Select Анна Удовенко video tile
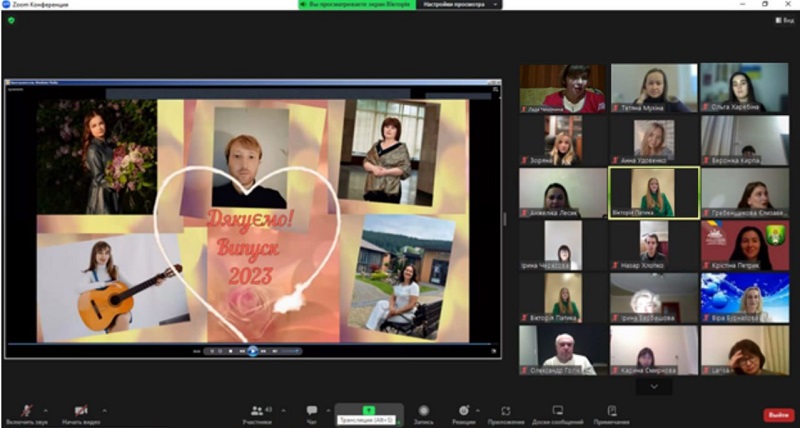 pyautogui.click(x=654, y=140)
